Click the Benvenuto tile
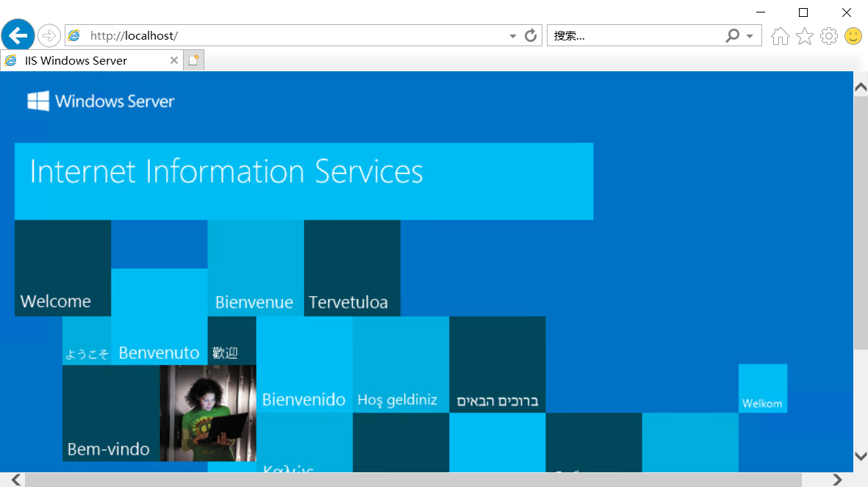This screenshot has height=487, width=868. pyautogui.click(x=159, y=317)
